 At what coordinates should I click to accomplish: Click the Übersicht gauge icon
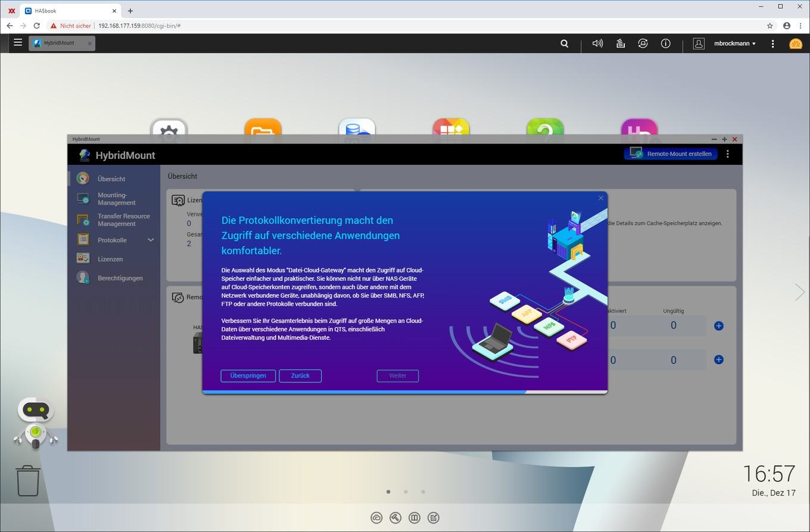(83, 178)
